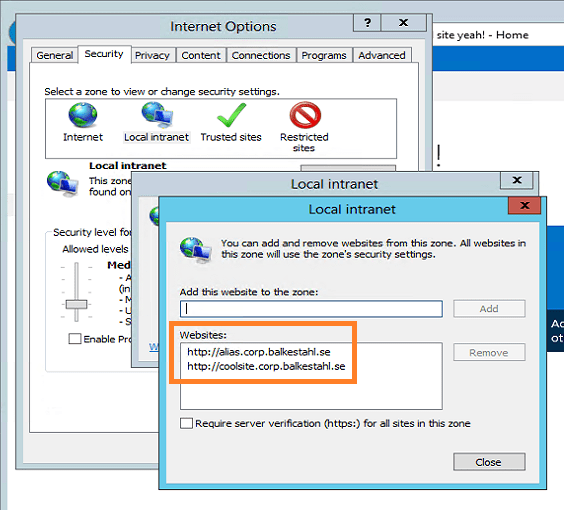Image resolution: width=564 pixels, height=510 pixels.
Task: Select http://alias.corp.balkestahl.se in Websites list
Action: click(259, 352)
